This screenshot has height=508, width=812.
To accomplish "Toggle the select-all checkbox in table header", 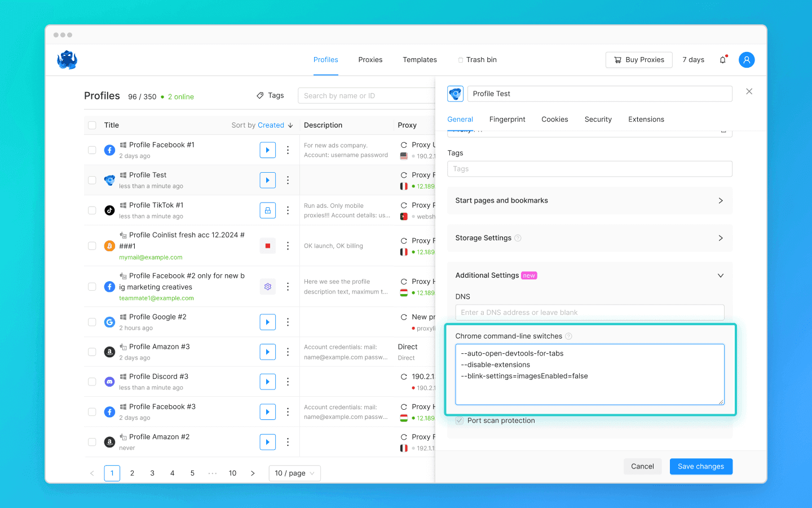I will tap(92, 125).
